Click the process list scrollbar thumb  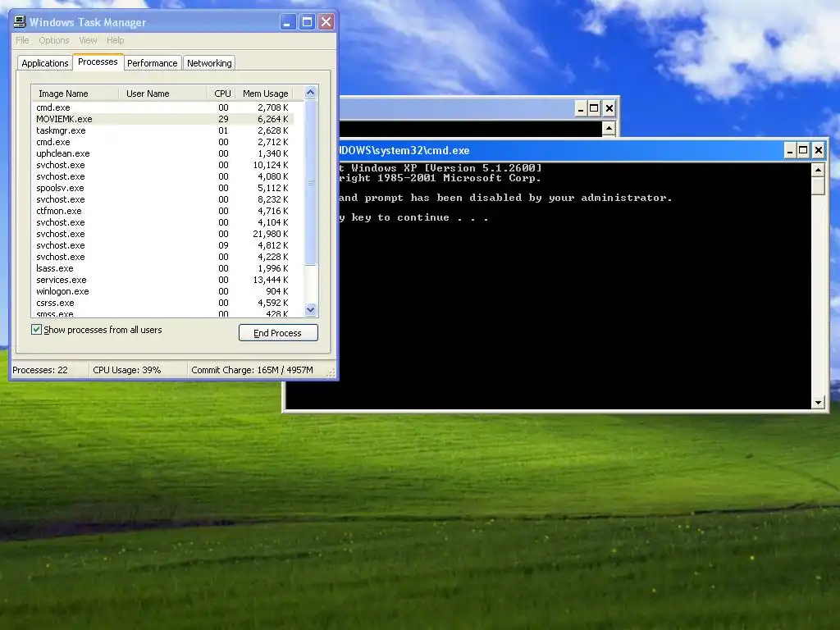pos(310,182)
